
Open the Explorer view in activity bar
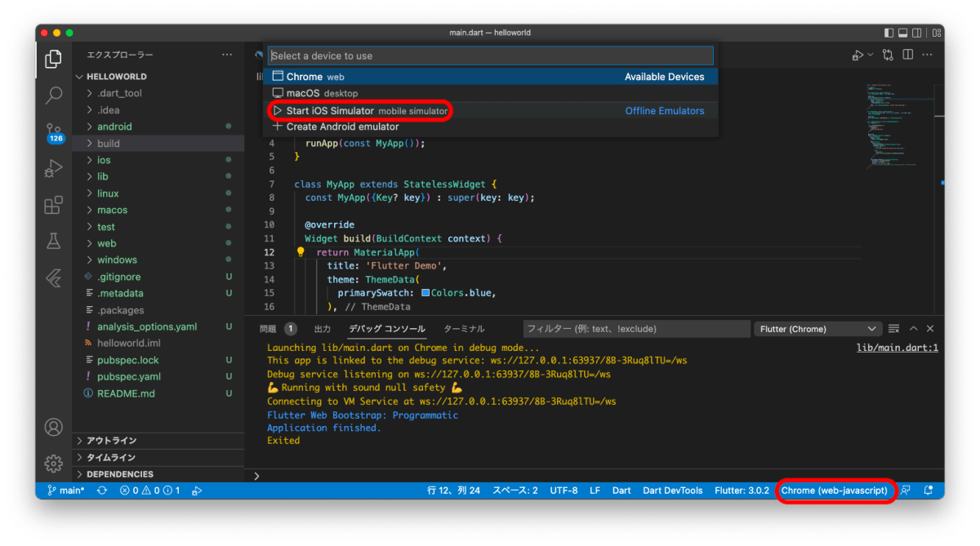(x=54, y=59)
